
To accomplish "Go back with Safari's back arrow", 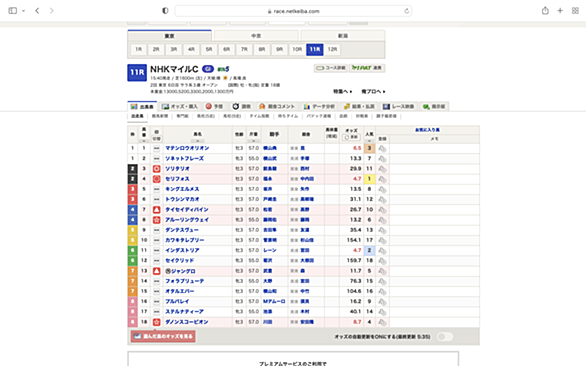I will (37, 10).
